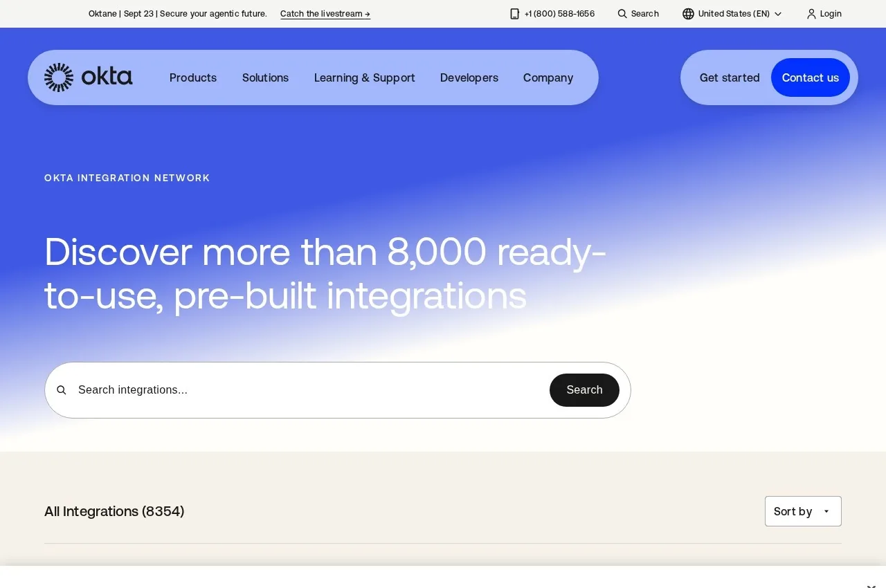The width and height of the screenshot is (886, 588).
Task: Click the +1 (800) 588-1656 number
Action: pos(559,14)
